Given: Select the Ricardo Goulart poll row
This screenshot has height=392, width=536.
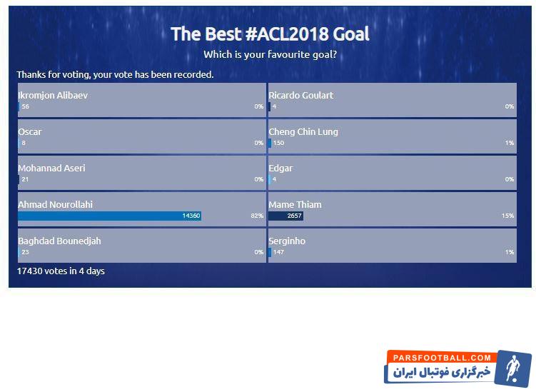Looking at the screenshot, I should click(393, 100).
